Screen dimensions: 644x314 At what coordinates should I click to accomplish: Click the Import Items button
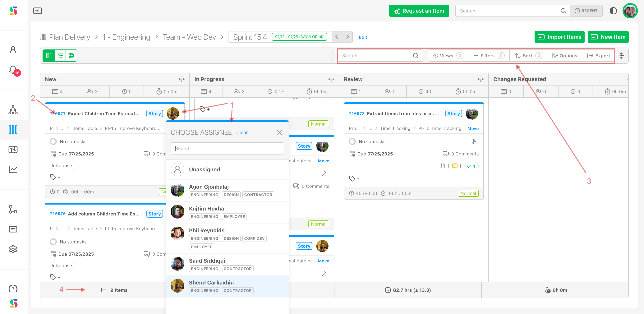pyautogui.click(x=559, y=37)
